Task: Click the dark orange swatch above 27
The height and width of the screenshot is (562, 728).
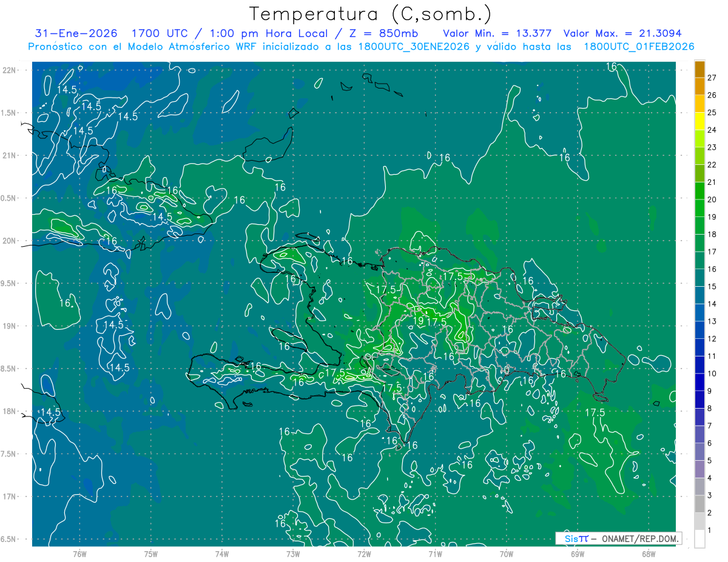Action: pos(699,69)
